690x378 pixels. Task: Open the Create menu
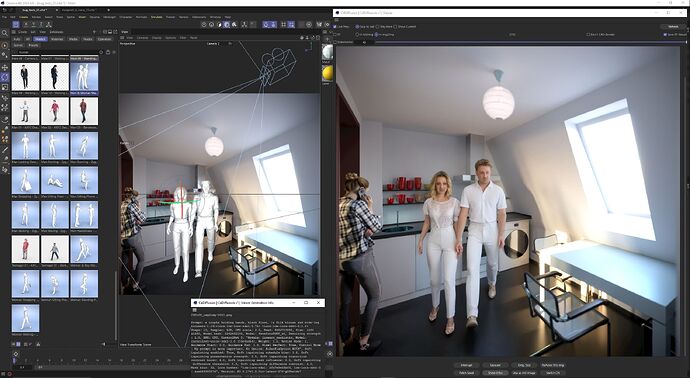click(23, 17)
